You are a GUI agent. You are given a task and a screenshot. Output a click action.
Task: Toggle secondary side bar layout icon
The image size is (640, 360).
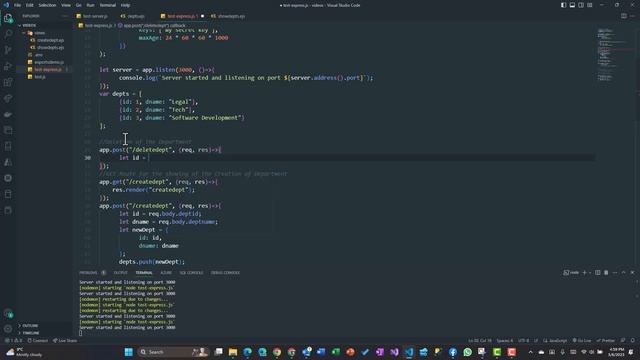click(x=581, y=5)
